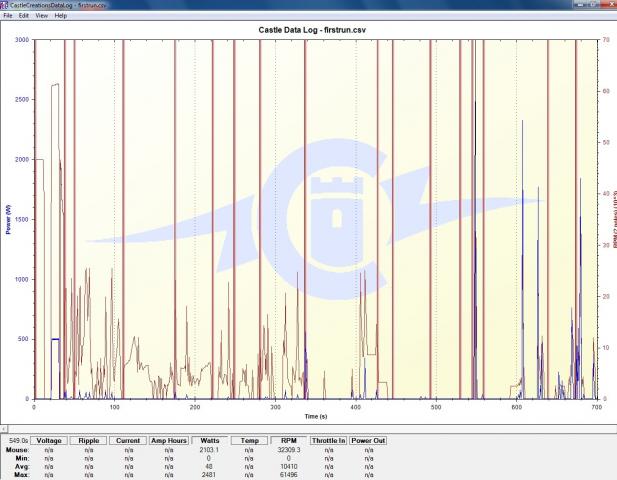
Task: Click the Time (s) axis label
Action: (316, 415)
